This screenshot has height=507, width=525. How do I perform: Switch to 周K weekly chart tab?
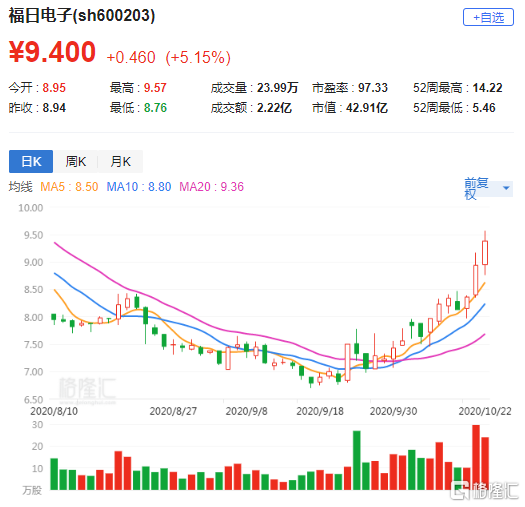76,161
